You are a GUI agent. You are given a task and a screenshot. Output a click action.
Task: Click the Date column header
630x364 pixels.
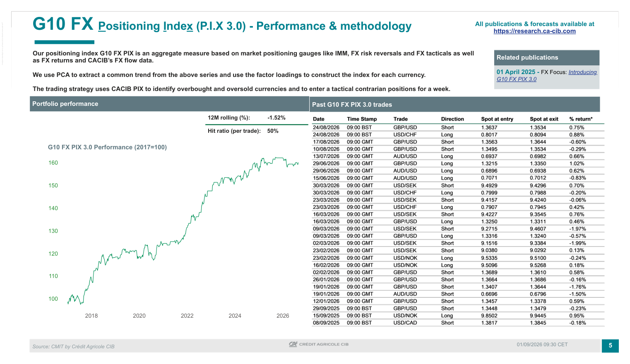[319, 119]
